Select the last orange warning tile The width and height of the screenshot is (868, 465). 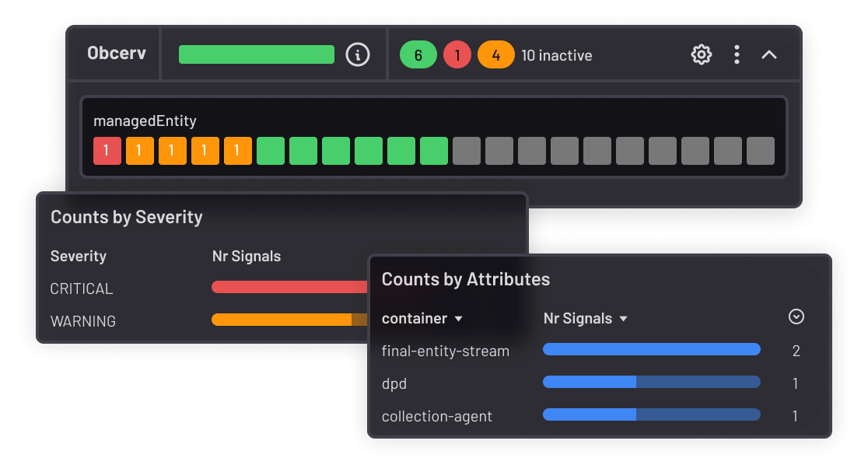point(238,151)
